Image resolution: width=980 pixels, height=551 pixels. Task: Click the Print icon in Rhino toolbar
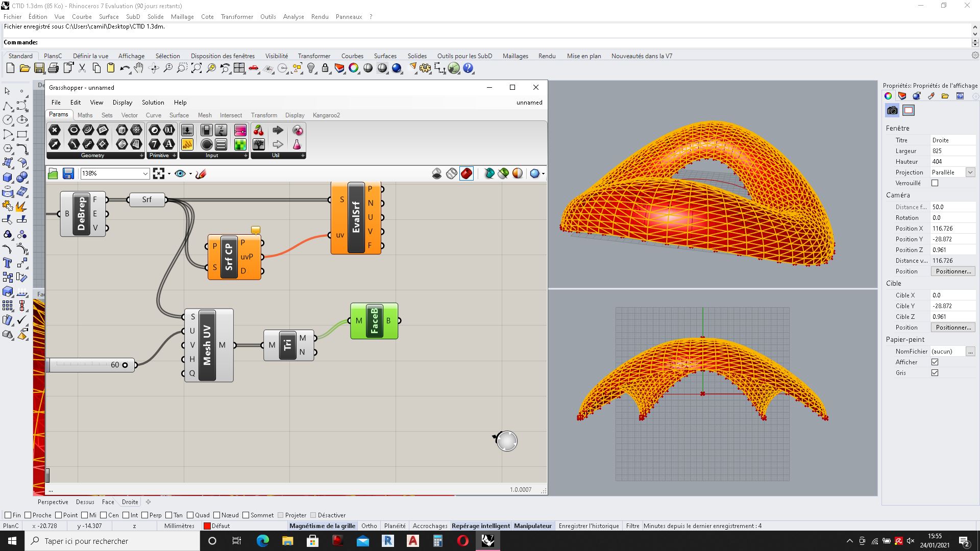coord(53,68)
